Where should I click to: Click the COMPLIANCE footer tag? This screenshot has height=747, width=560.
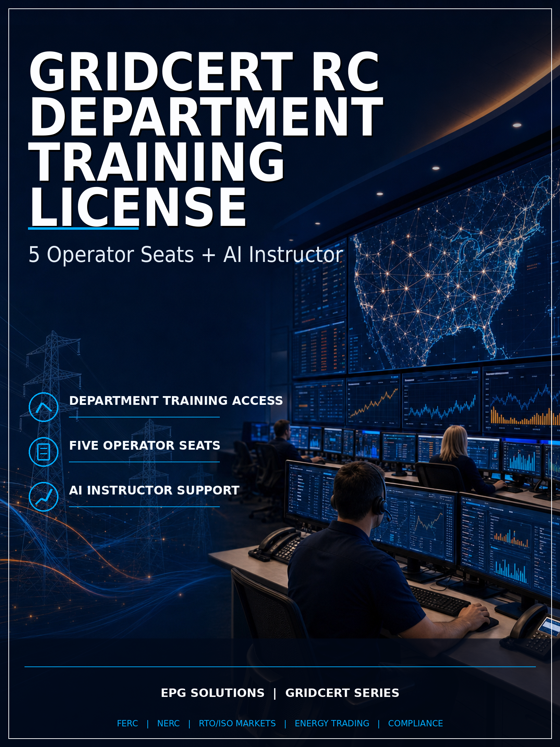(x=415, y=724)
